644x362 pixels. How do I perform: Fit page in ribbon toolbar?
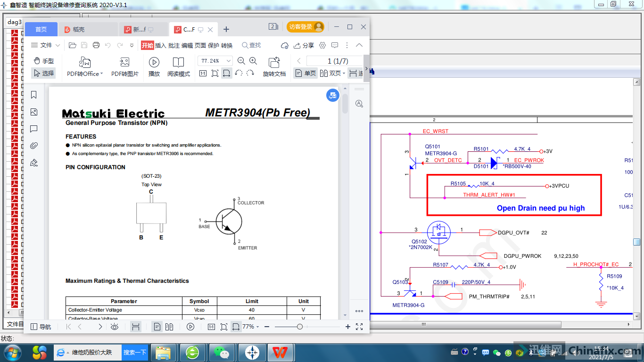[x=215, y=73]
